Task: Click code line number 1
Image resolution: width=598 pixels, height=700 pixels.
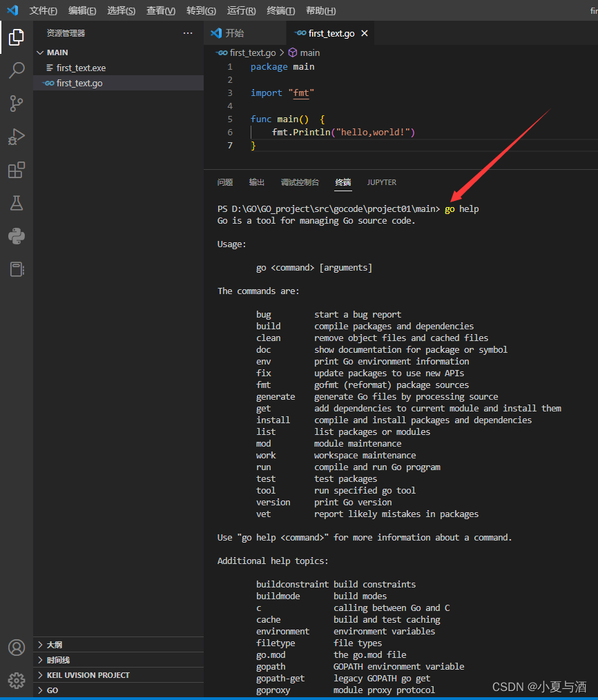Action: [230, 67]
